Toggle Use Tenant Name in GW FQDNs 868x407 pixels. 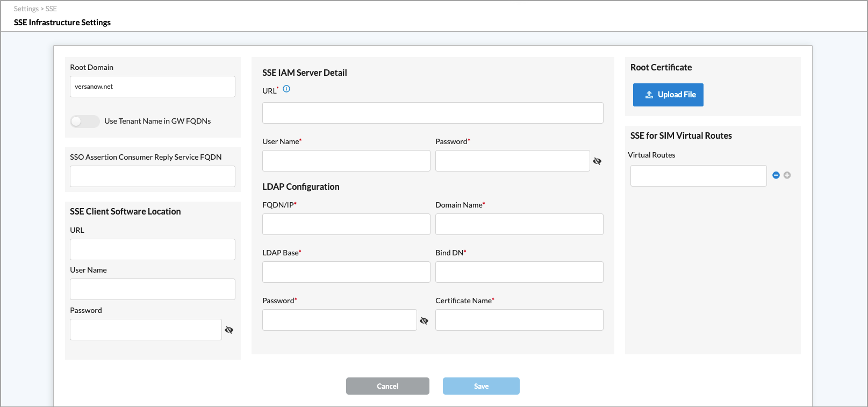(x=85, y=122)
